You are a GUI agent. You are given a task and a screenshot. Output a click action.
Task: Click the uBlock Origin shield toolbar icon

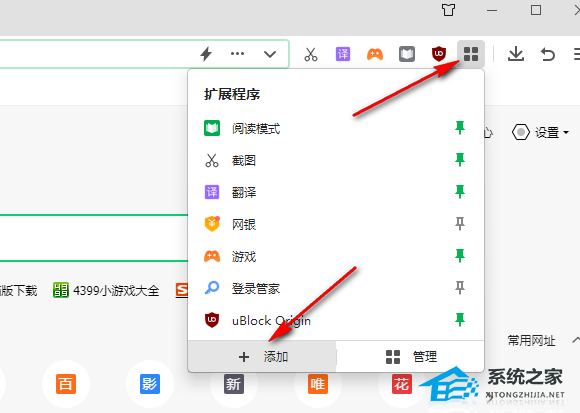439,54
